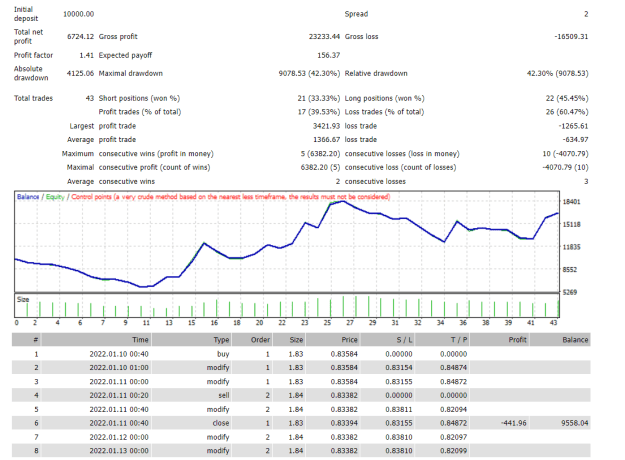Click consecutive losses value 10 (-4070.79)

565,153
